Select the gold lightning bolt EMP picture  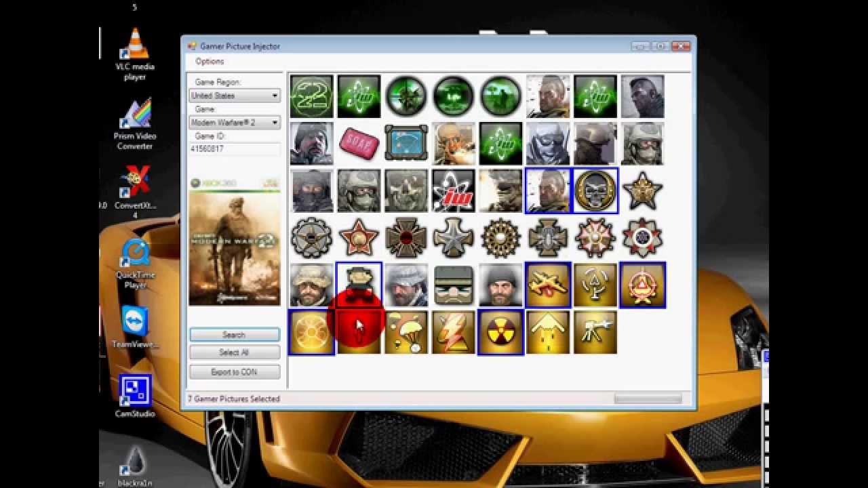(x=454, y=333)
